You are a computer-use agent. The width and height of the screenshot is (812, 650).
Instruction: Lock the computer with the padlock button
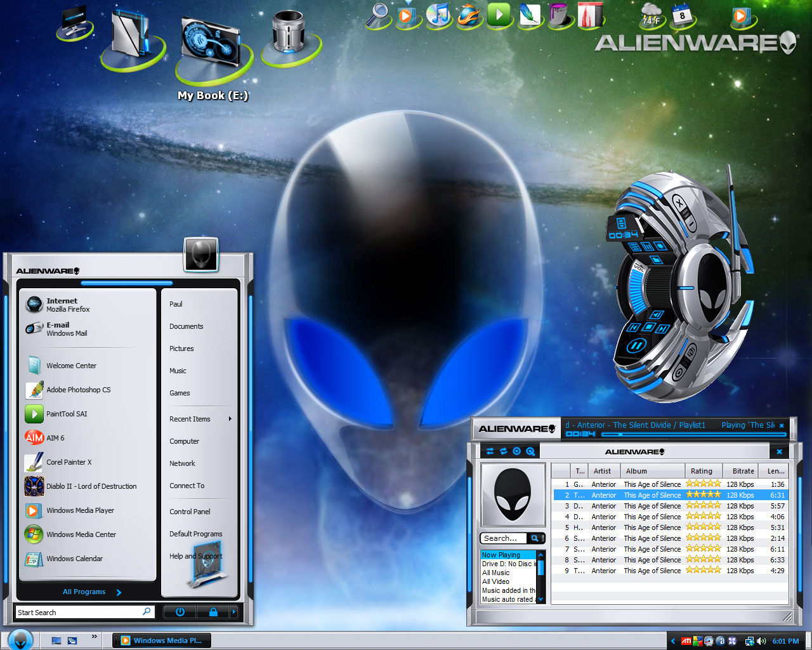pyautogui.click(x=213, y=612)
